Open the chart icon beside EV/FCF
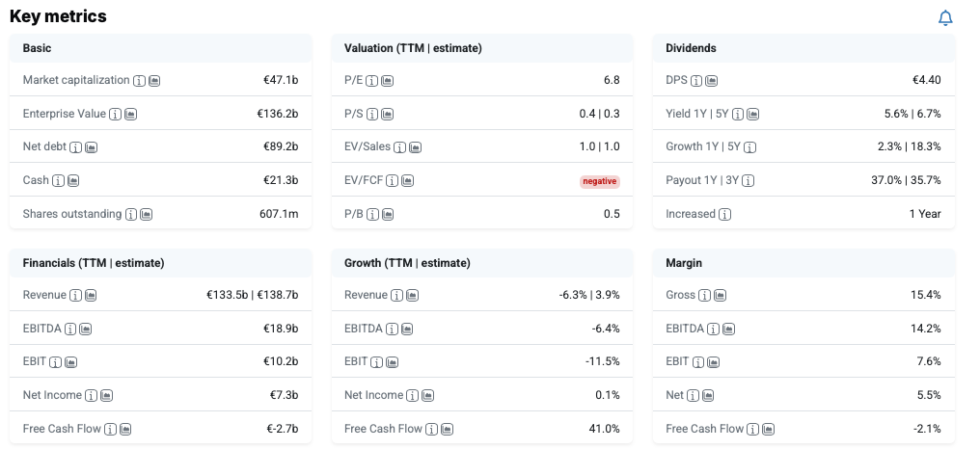This screenshot has height=449, width=980. 407,180
